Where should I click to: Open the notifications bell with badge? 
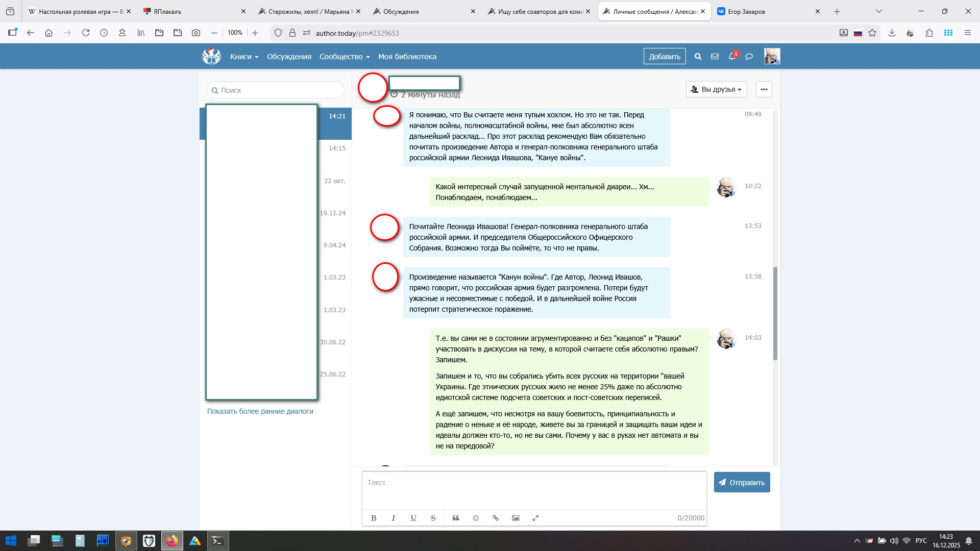(x=732, y=56)
